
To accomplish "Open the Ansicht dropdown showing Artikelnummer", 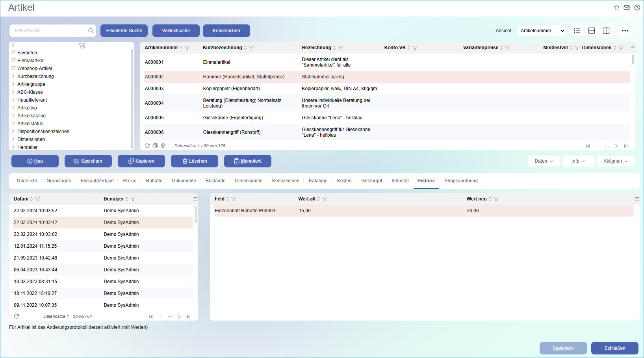I will [542, 31].
